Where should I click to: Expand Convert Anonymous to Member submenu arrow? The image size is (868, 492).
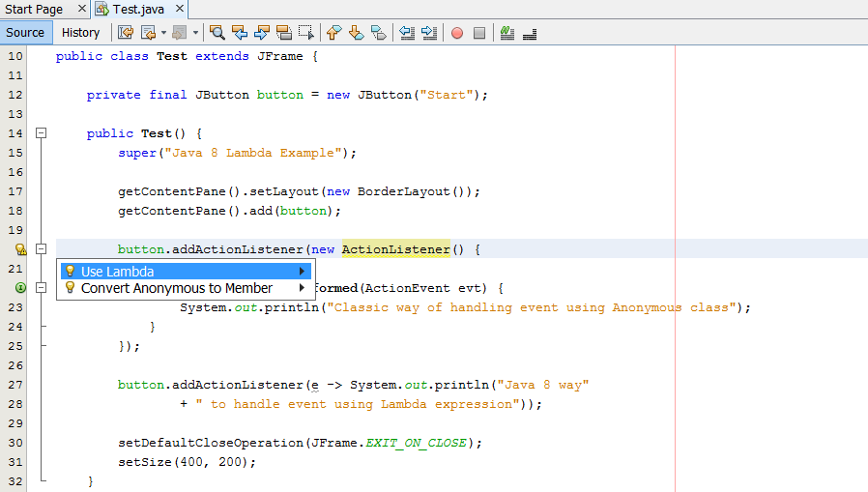[302, 288]
